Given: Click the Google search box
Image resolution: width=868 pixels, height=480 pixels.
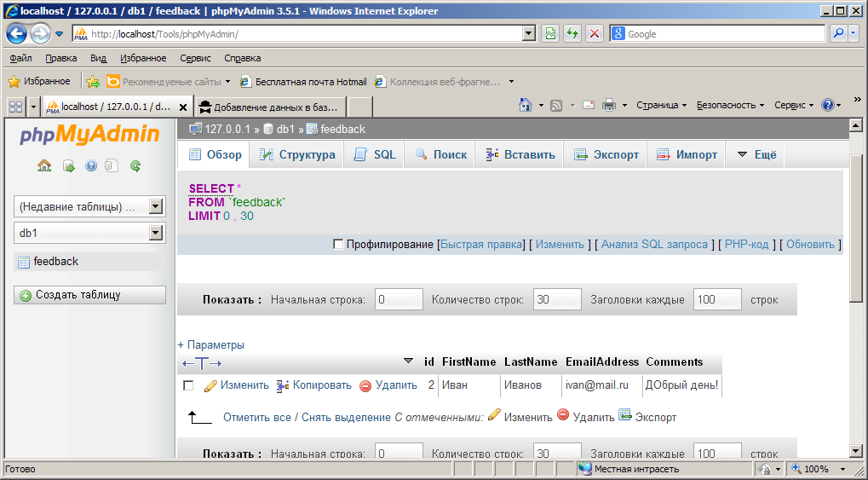Looking at the screenshot, I should coord(717,34).
